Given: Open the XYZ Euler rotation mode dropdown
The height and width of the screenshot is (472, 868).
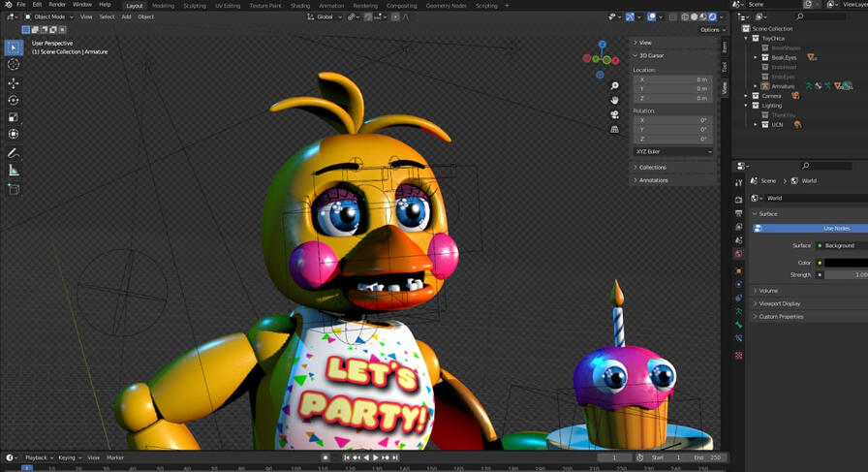Looking at the screenshot, I should point(673,151).
